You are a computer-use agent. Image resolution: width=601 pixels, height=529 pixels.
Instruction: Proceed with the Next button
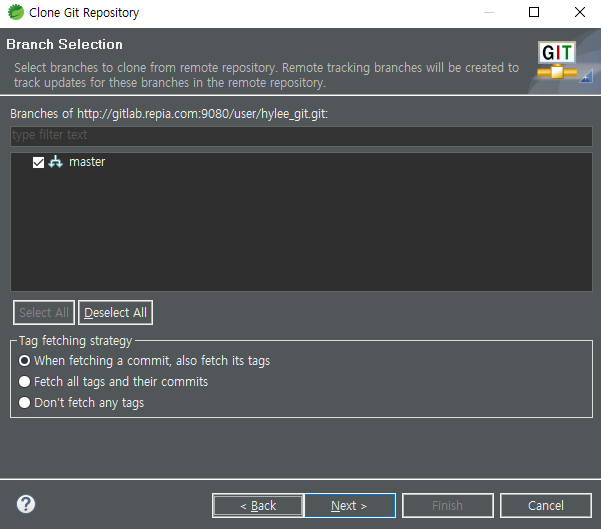click(349, 506)
